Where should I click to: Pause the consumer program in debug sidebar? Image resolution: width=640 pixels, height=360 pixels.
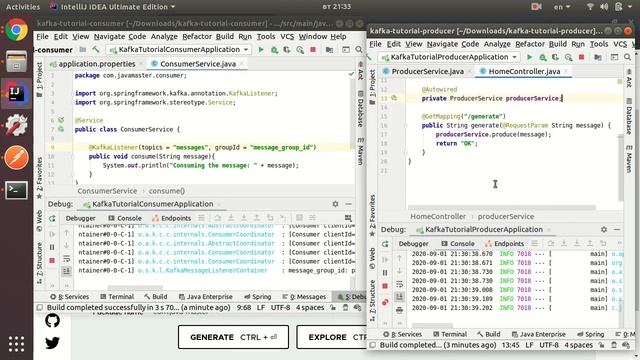(52, 247)
